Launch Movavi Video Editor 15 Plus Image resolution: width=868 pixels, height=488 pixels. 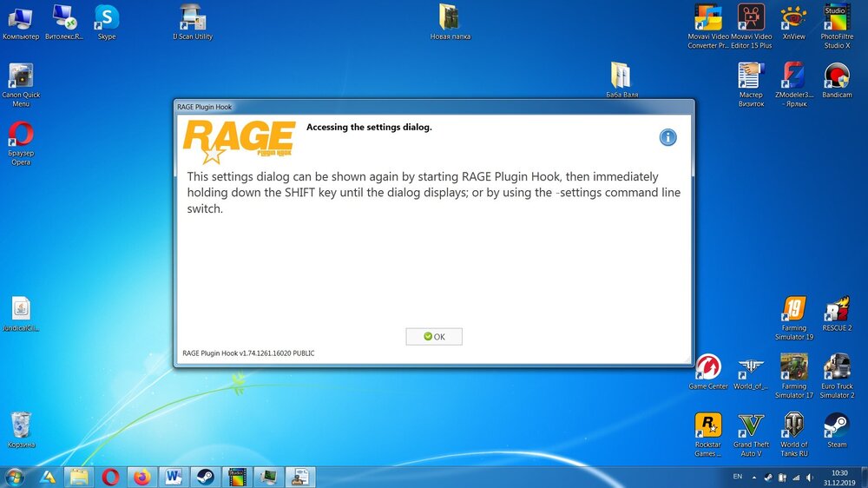coord(751,26)
